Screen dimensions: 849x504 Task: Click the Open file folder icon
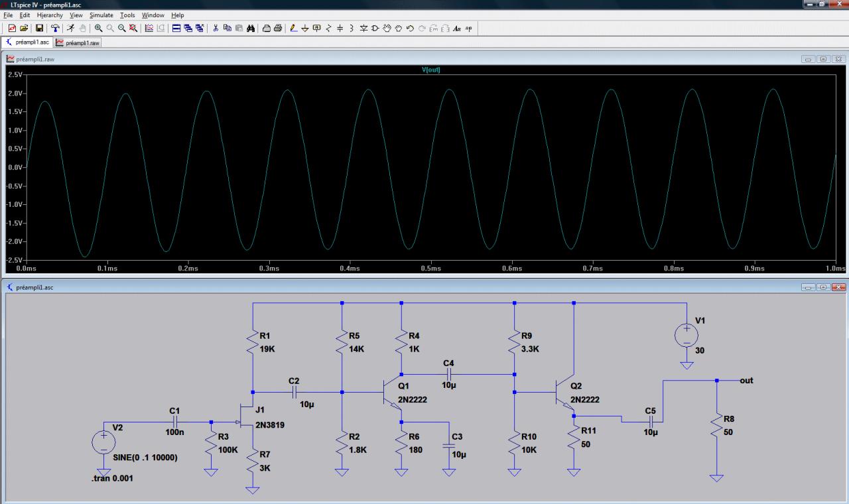[x=25, y=28]
